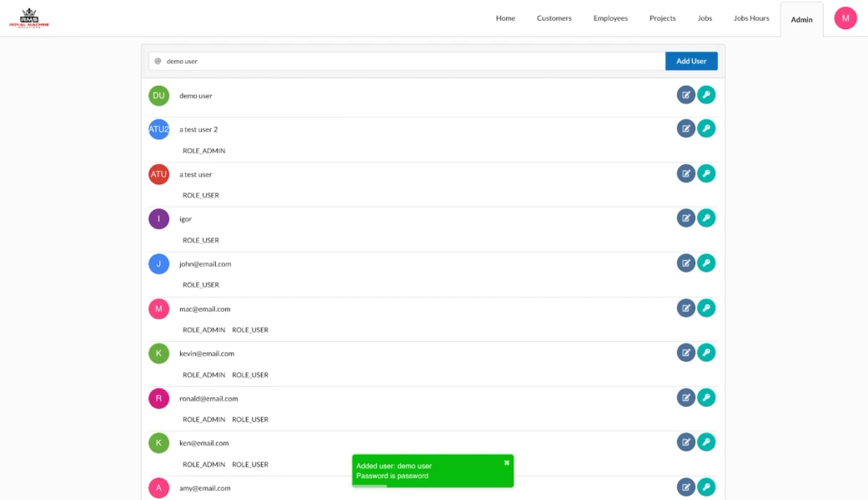
Task: Click key icon beside ronald@email.com
Action: pyautogui.click(x=706, y=397)
